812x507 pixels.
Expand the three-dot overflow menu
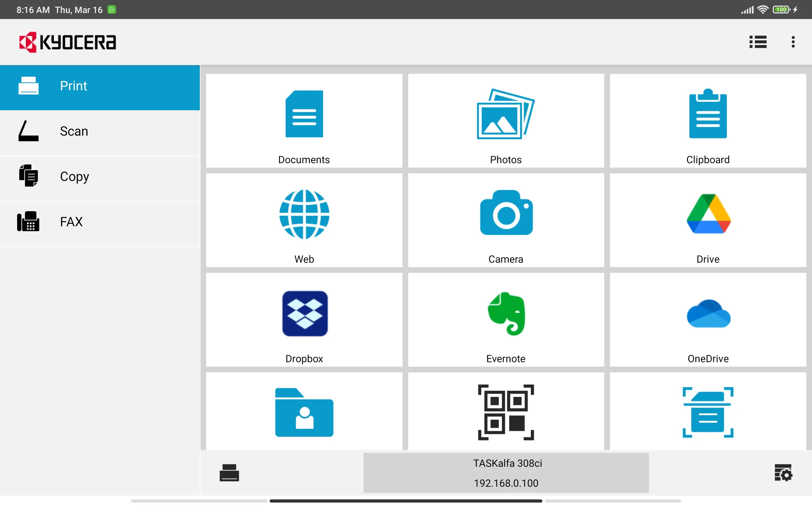pos(793,42)
